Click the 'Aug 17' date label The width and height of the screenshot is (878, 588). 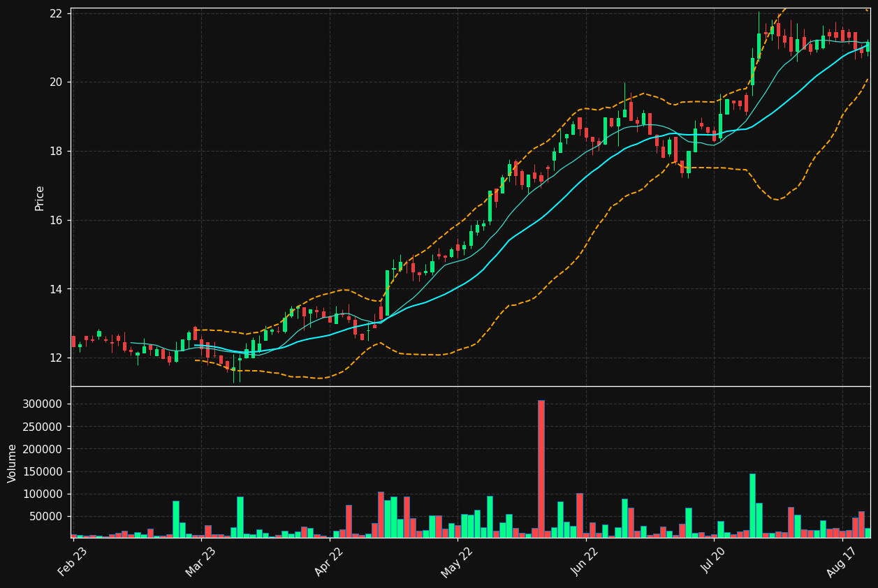coord(841,561)
